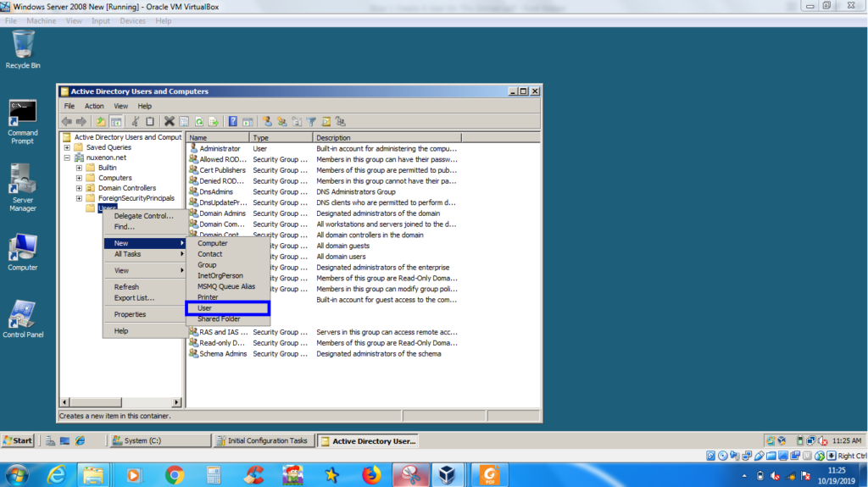Click the Forward arrow in ADUC toolbar
The height and width of the screenshot is (487, 868).
pyautogui.click(x=81, y=122)
